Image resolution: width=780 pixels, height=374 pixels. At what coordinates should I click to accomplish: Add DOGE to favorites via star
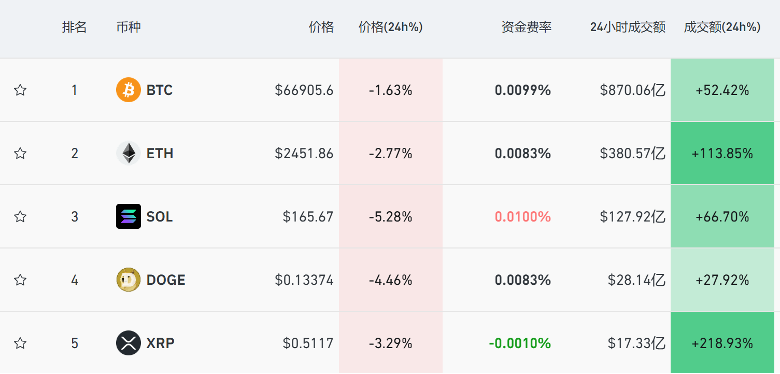(x=20, y=280)
